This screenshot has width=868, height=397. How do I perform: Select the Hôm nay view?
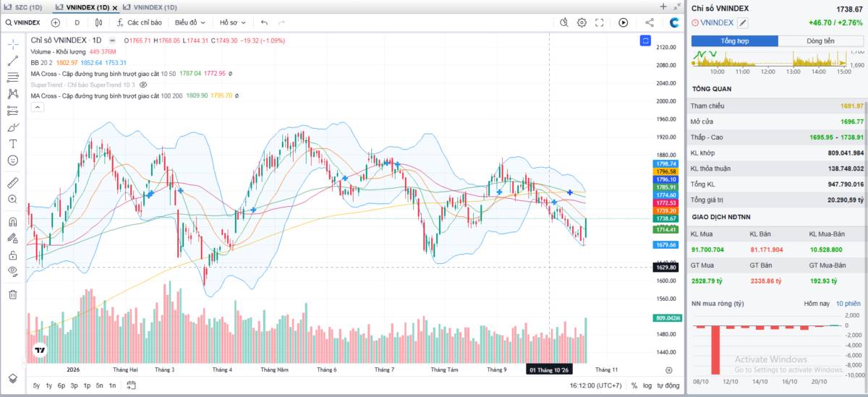816,304
